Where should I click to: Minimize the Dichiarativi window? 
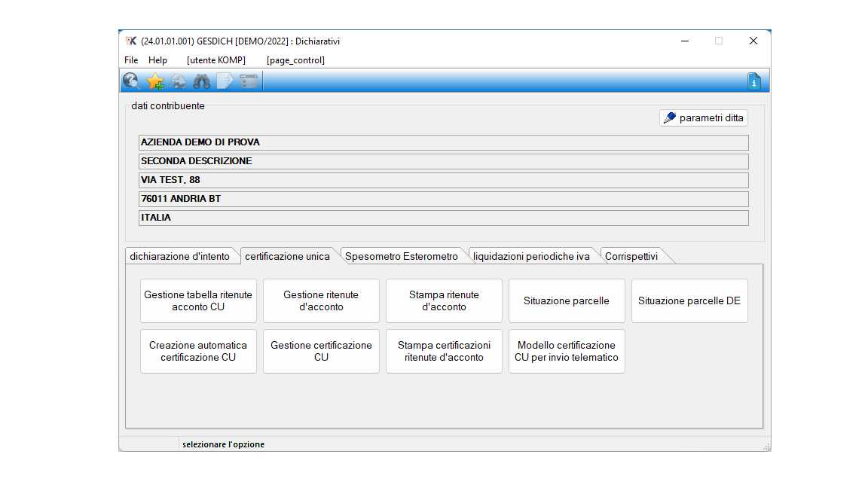685,41
